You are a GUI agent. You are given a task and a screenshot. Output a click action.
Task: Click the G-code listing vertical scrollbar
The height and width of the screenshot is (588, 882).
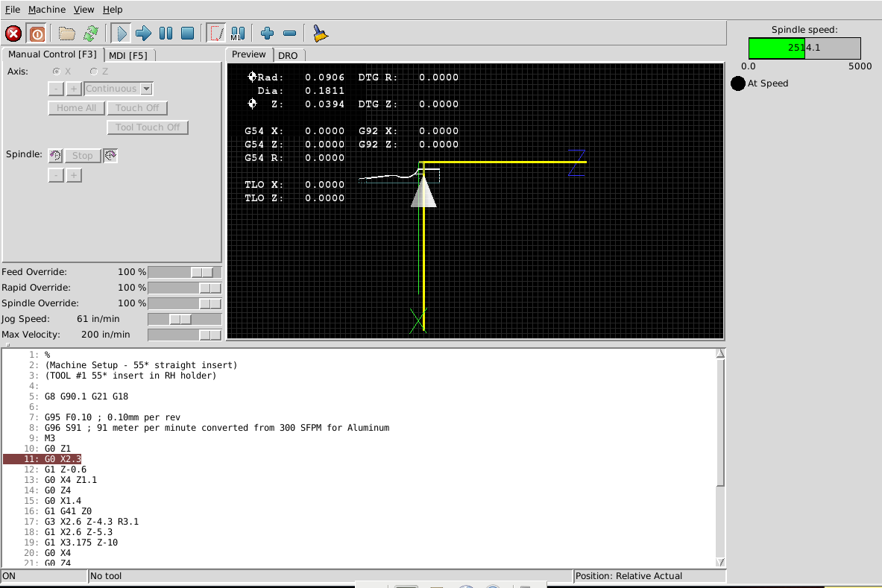point(720,458)
